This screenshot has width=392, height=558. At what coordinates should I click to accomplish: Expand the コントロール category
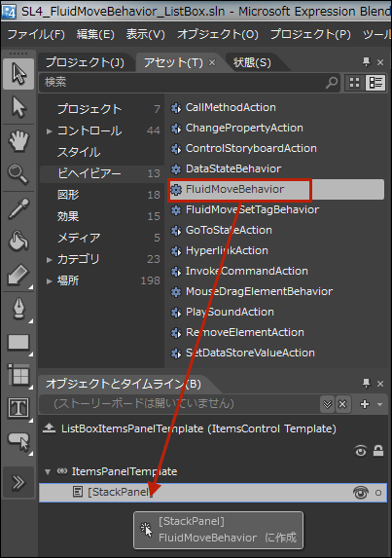(50, 131)
